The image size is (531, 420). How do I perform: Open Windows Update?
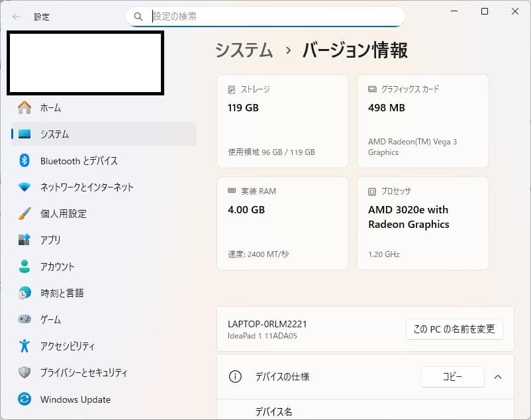pos(75,399)
